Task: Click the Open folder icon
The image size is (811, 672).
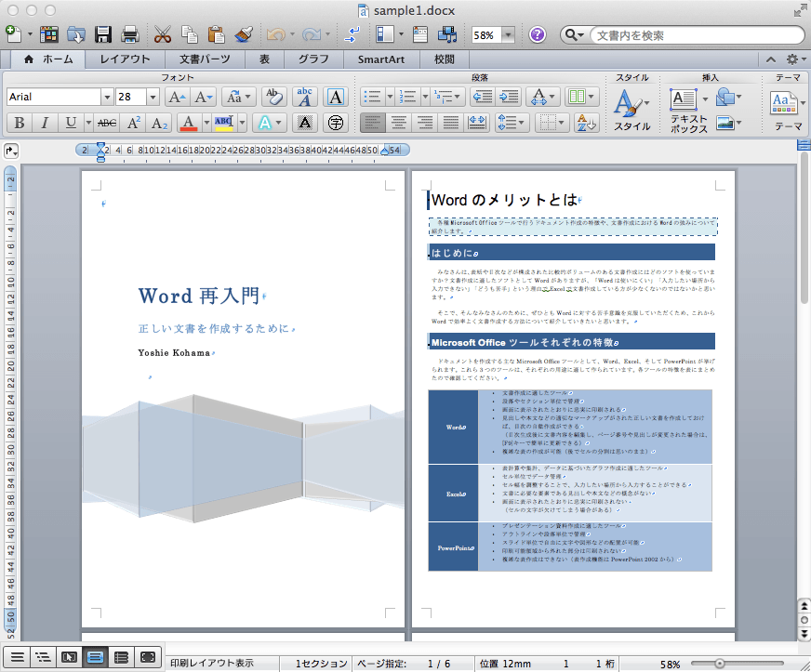Action: tap(76, 35)
